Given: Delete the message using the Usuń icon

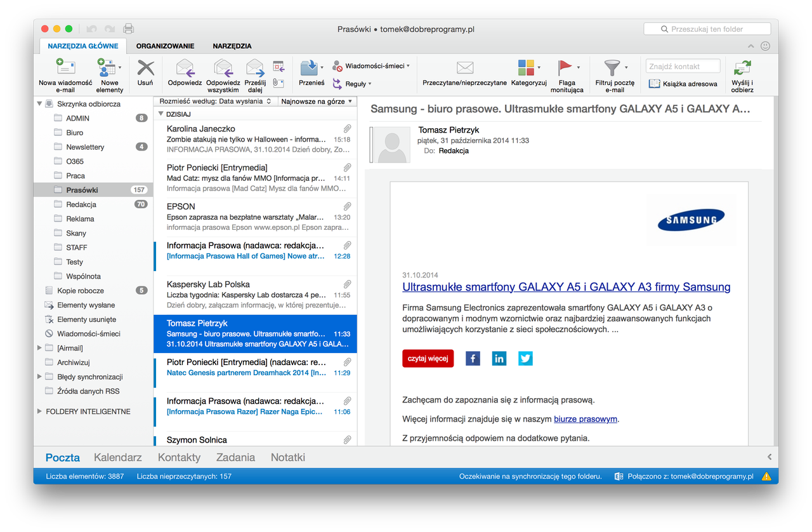Looking at the screenshot, I should coord(145,72).
